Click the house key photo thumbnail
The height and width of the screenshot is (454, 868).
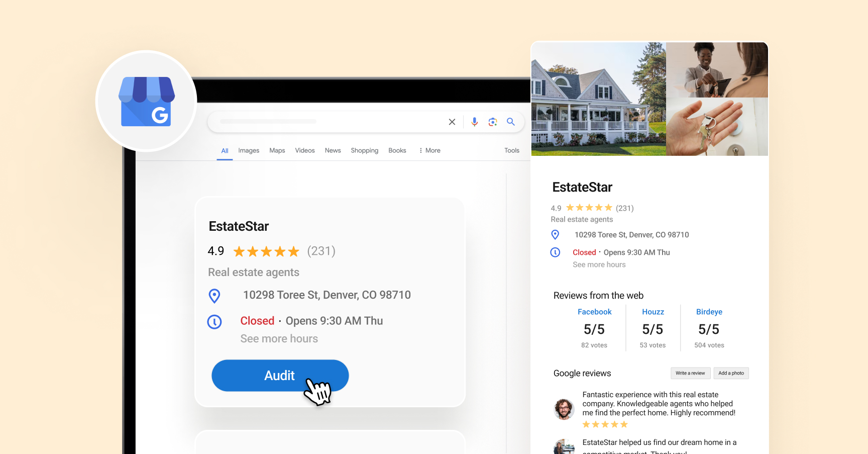(717, 126)
